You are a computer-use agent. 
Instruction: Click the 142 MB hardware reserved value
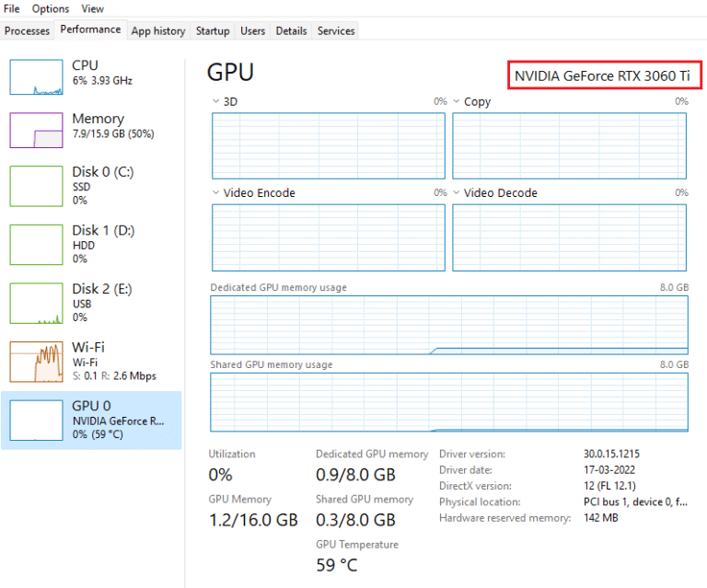[x=600, y=518]
